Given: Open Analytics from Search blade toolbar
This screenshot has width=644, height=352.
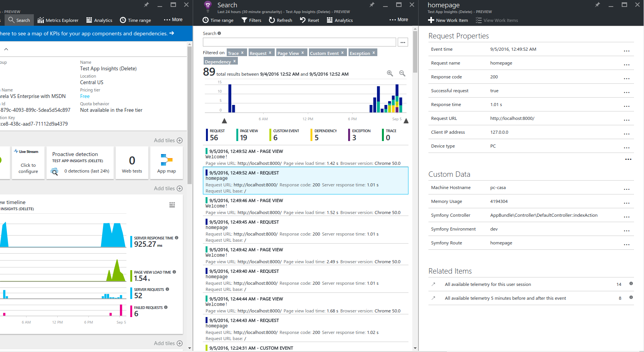Looking at the screenshot, I should click(x=340, y=20).
